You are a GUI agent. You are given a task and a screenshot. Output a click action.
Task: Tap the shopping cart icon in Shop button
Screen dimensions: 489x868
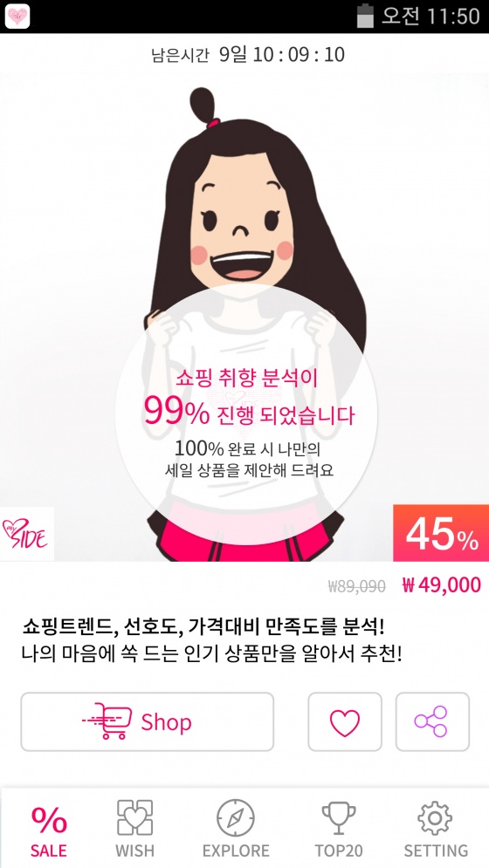click(x=107, y=721)
